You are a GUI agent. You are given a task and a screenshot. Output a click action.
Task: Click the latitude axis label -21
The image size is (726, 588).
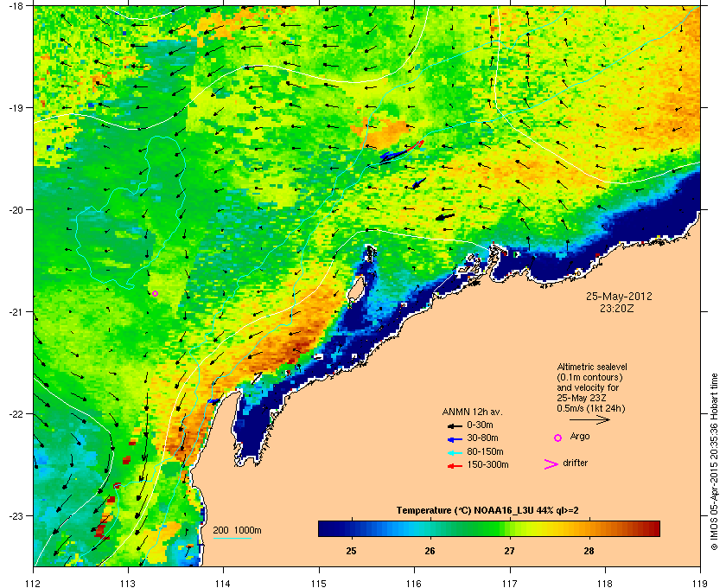click(x=16, y=311)
